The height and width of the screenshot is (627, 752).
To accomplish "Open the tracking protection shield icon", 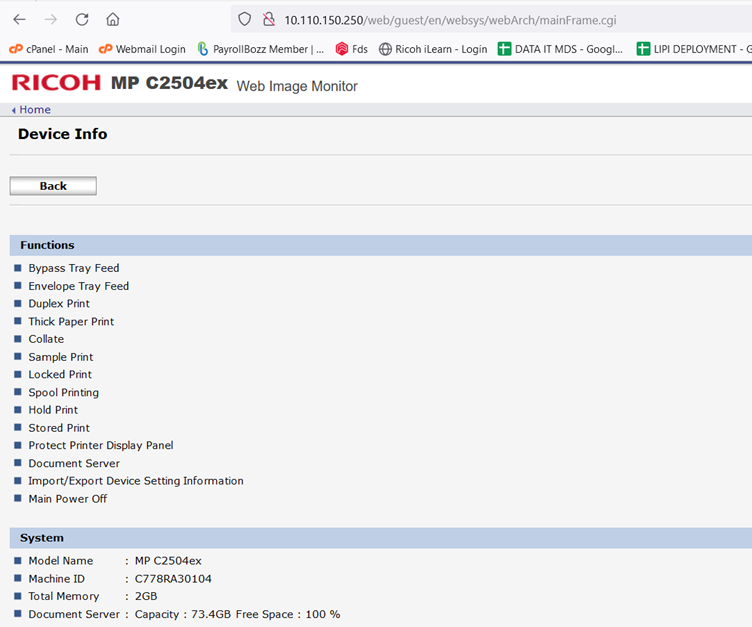I will pos(245,20).
